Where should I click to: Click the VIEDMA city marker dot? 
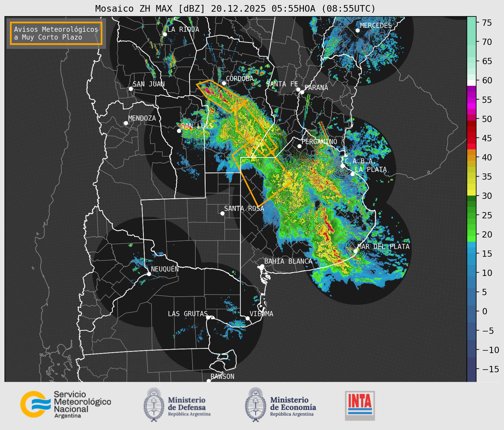click(x=248, y=318)
